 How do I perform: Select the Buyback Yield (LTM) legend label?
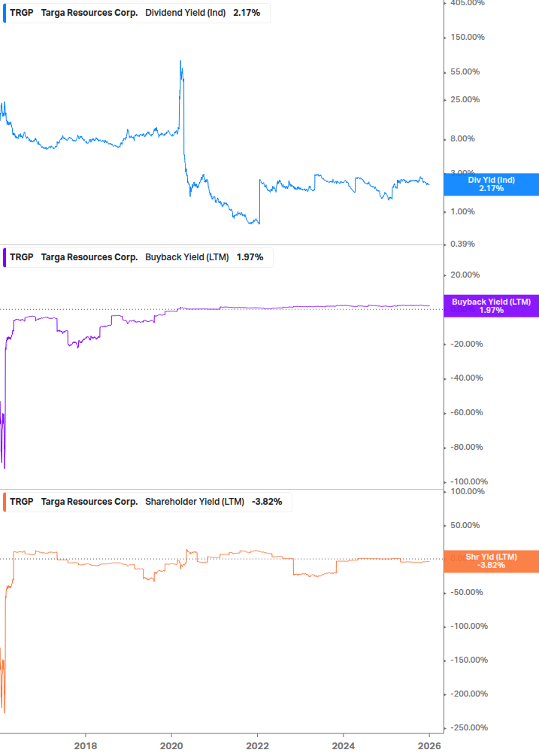(x=186, y=257)
